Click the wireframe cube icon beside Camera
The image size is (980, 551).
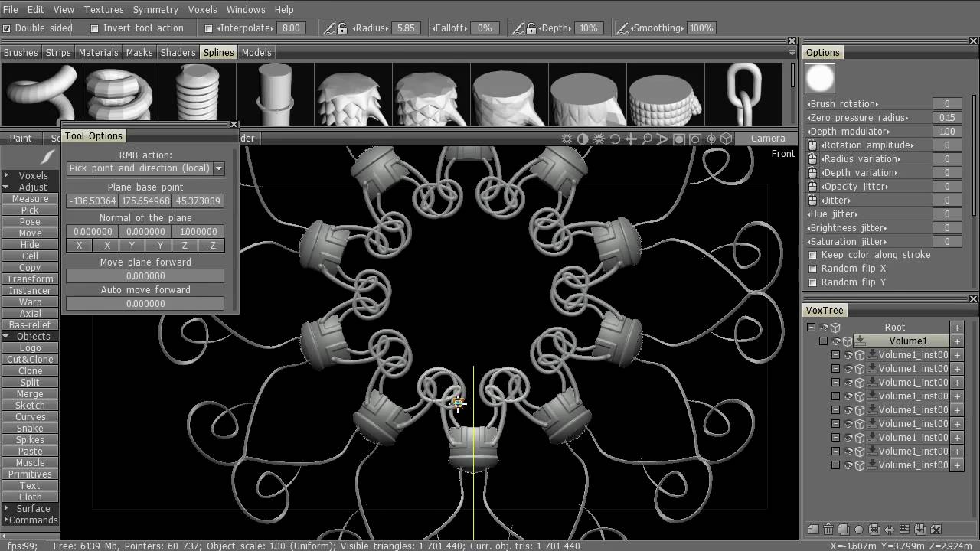tap(727, 139)
